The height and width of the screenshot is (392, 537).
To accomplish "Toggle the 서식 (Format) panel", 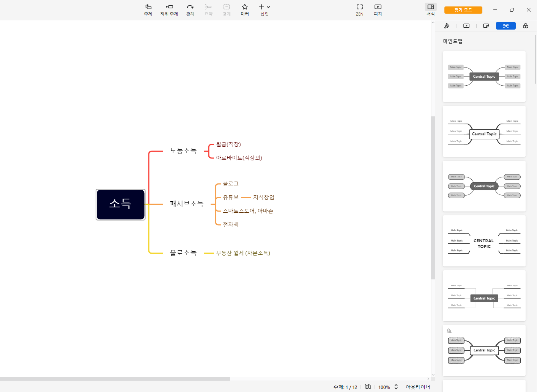I will 431,10.
